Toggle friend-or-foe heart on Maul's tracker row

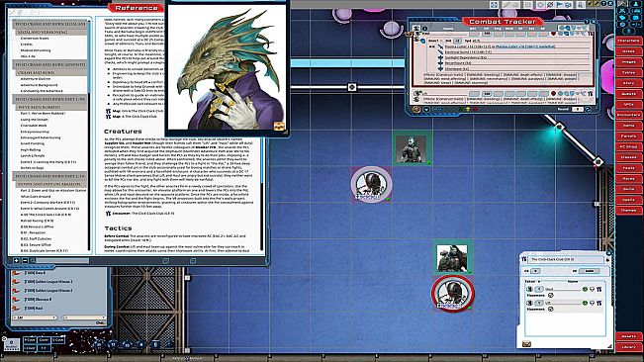(x=553, y=34)
